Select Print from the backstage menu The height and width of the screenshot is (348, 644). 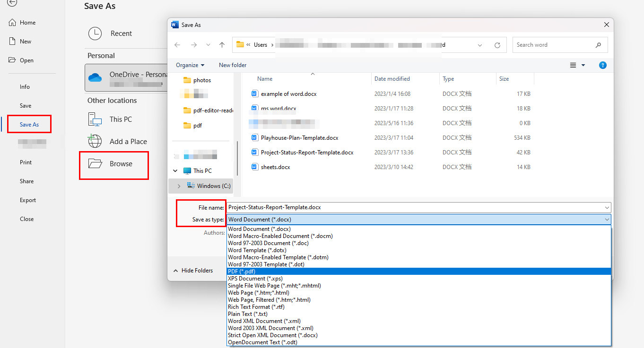pos(26,162)
